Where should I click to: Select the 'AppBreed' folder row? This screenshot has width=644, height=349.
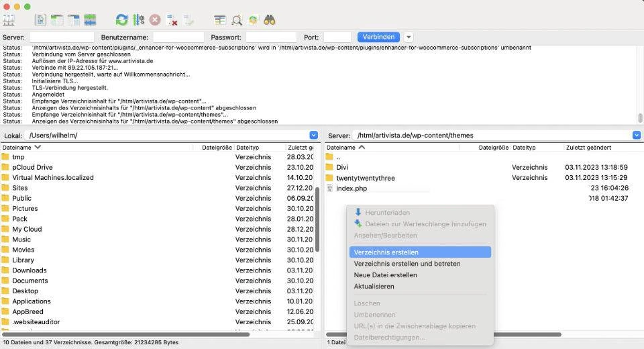coord(158,311)
